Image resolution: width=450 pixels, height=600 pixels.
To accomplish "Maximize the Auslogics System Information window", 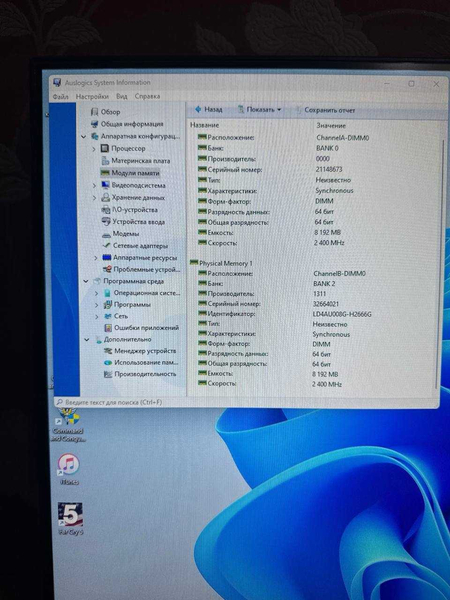I will [411, 83].
